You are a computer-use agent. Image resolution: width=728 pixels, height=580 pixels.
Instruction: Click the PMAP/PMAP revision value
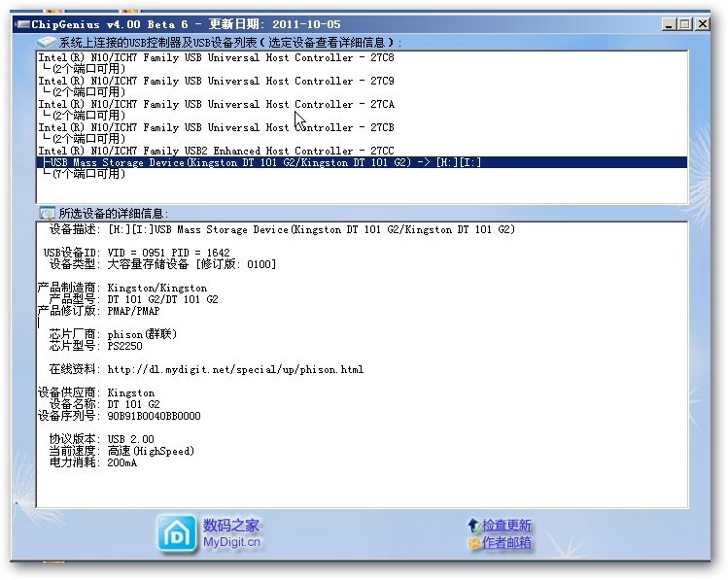coord(133,311)
